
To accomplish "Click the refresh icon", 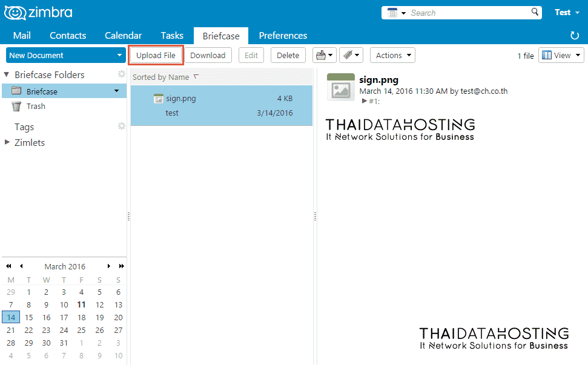I will tap(575, 36).
